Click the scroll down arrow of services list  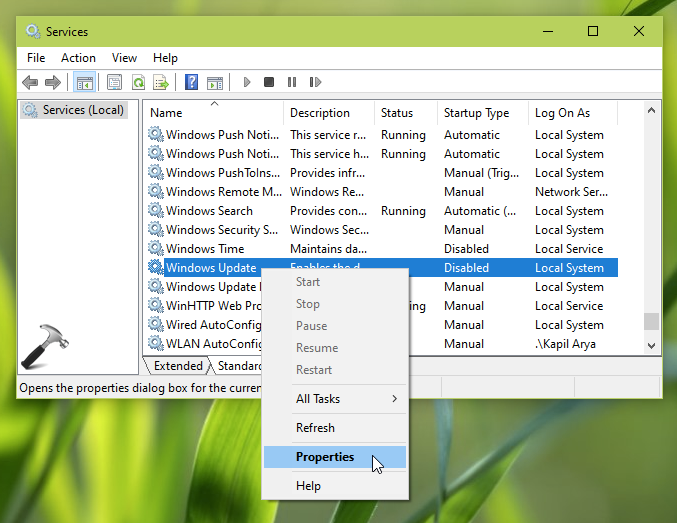point(651,344)
